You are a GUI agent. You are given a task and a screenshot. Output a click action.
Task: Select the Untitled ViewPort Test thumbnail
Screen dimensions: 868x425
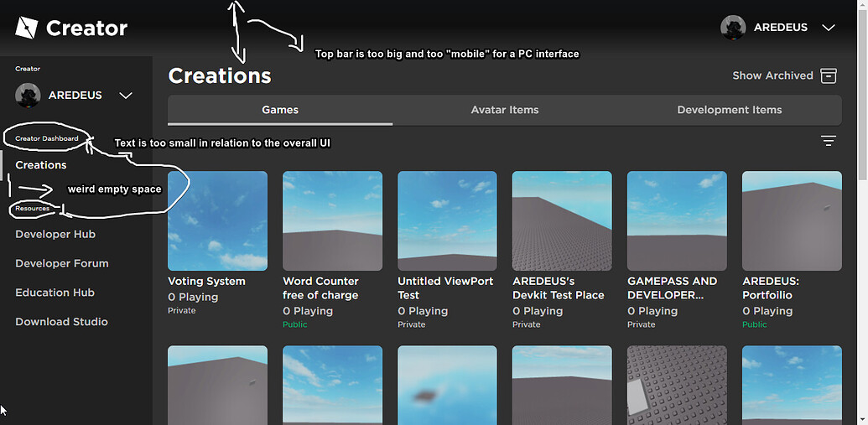click(x=447, y=220)
